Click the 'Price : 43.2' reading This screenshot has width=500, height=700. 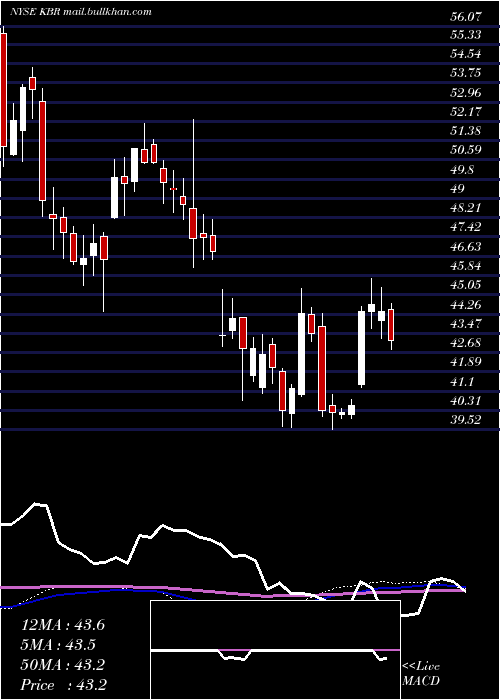click(x=63, y=685)
